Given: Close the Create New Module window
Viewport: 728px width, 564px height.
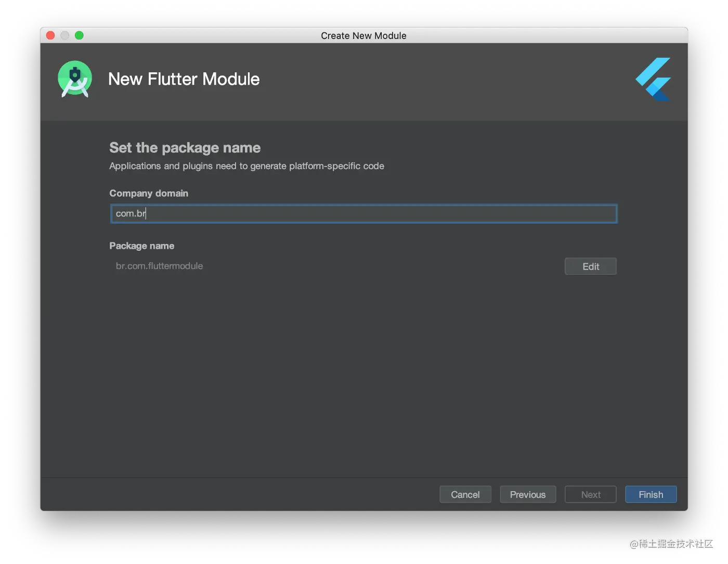Looking at the screenshot, I should click(x=50, y=35).
